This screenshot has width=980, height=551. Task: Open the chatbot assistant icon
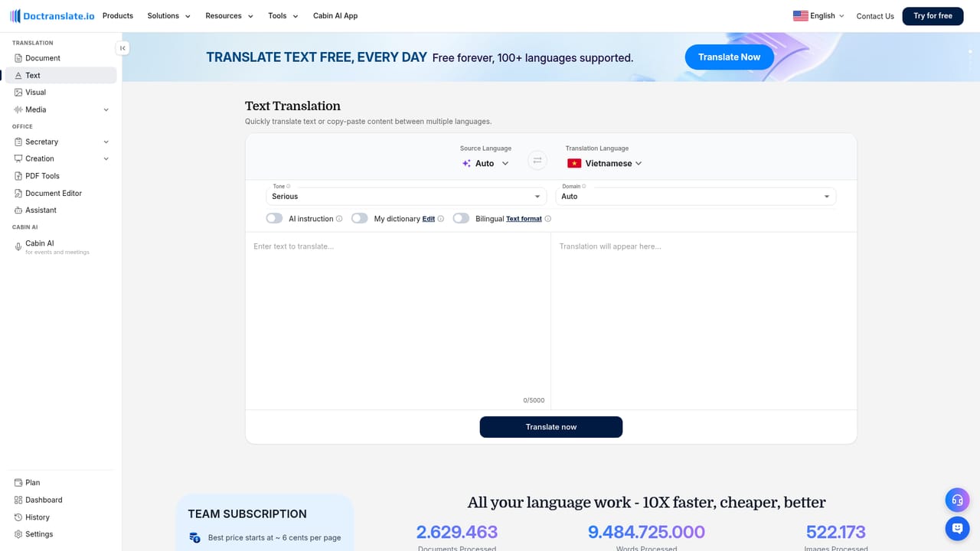click(957, 528)
